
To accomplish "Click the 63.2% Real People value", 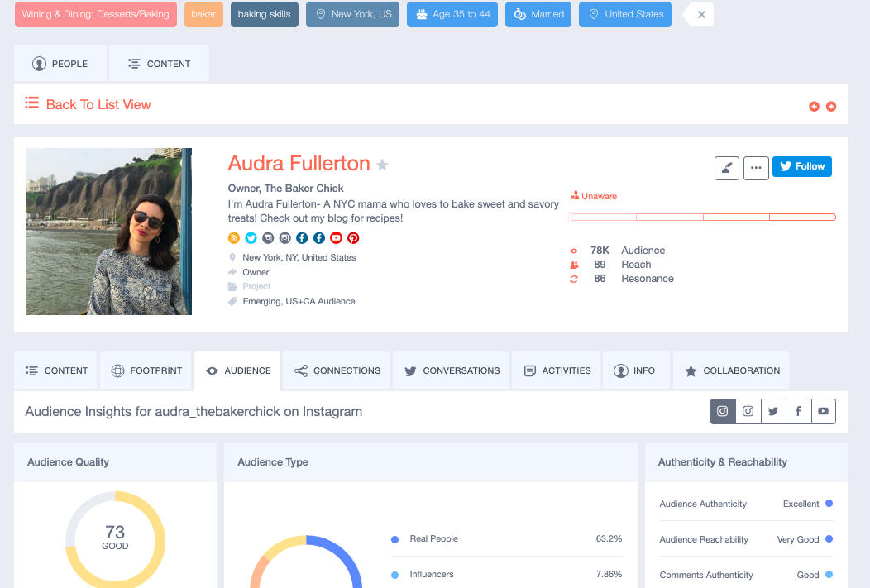I will [609, 538].
